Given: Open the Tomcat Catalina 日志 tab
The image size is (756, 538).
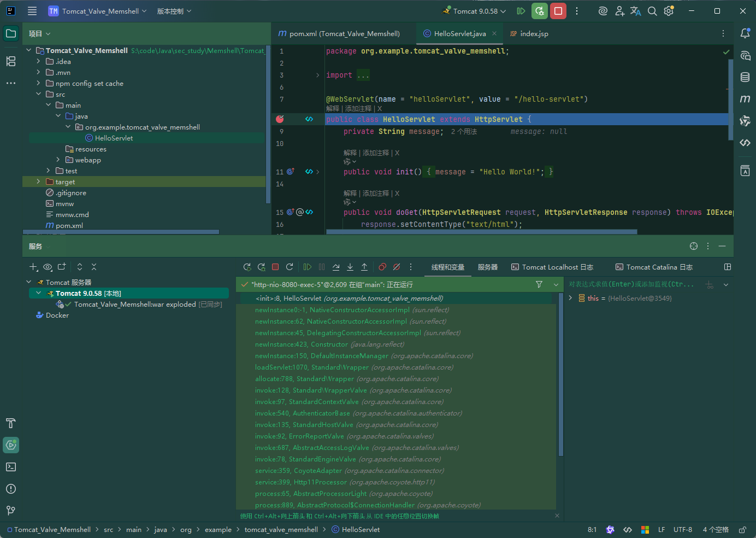Looking at the screenshot, I should pos(654,267).
